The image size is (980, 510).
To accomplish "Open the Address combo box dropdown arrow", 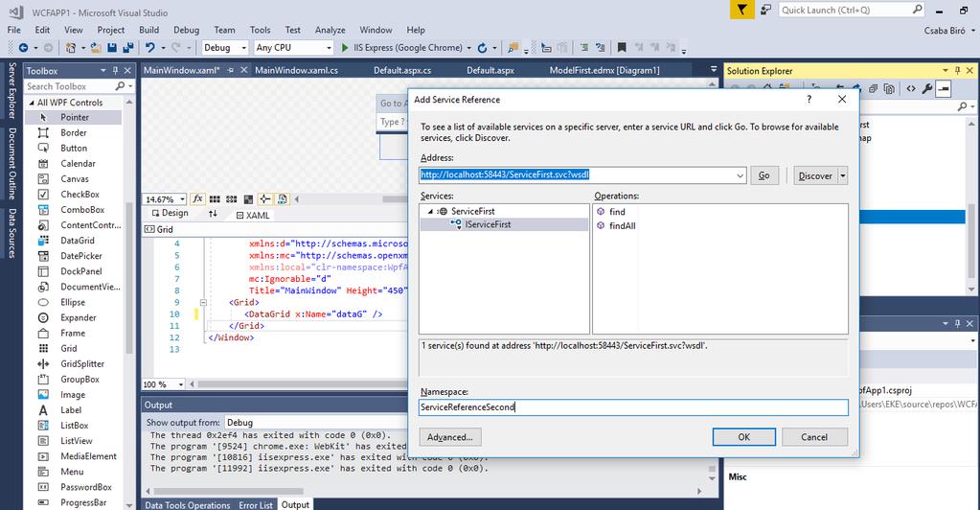I will [740, 175].
